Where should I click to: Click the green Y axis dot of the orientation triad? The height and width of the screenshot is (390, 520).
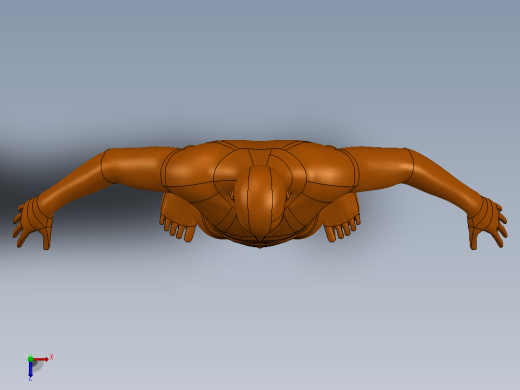[31, 359]
